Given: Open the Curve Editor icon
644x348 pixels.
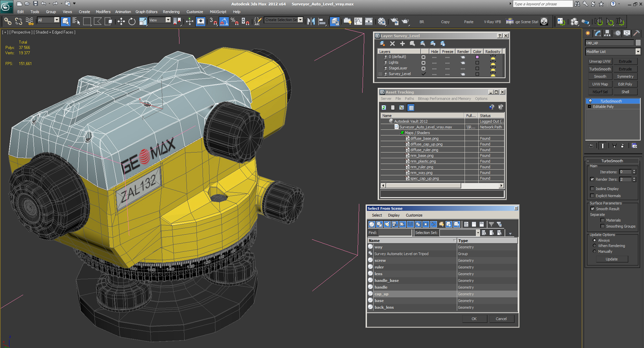Looking at the screenshot, I should pos(358,21).
